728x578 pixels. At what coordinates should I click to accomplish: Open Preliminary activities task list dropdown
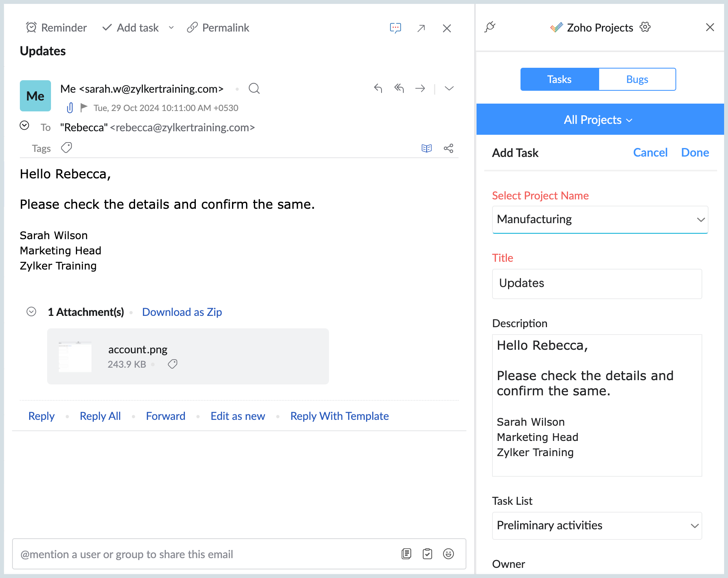597,525
